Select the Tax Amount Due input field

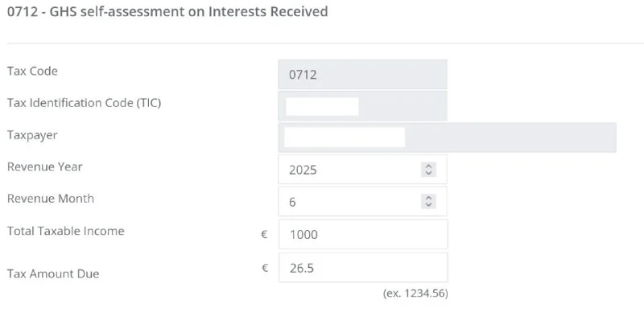[x=362, y=268]
